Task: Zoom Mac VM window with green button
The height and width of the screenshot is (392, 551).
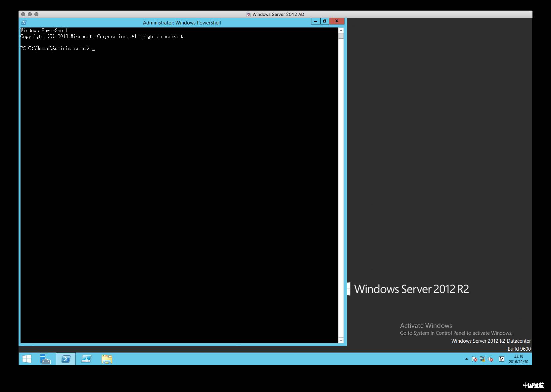Action: coord(36,14)
